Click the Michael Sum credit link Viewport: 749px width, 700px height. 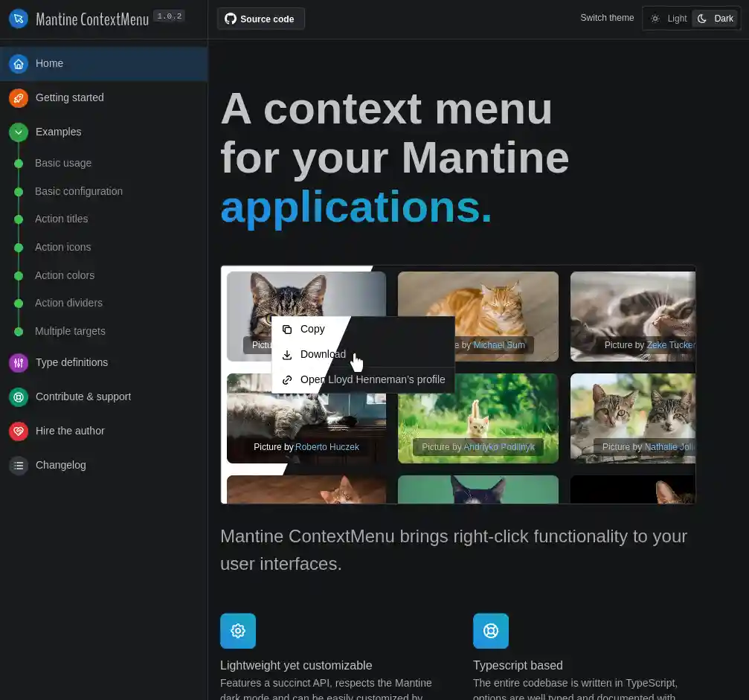[499, 344]
